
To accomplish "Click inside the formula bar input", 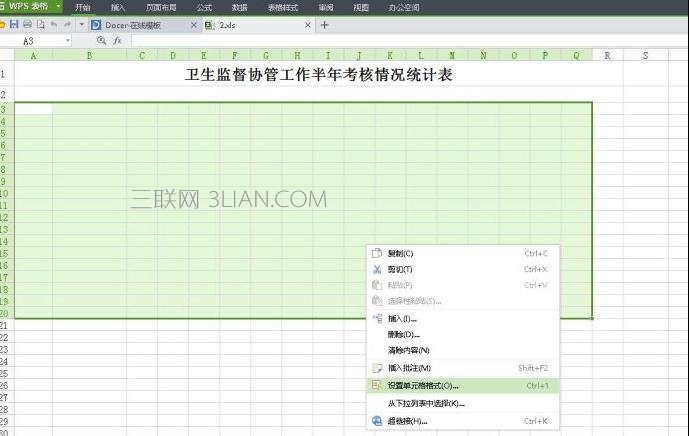I will tap(409, 41).
